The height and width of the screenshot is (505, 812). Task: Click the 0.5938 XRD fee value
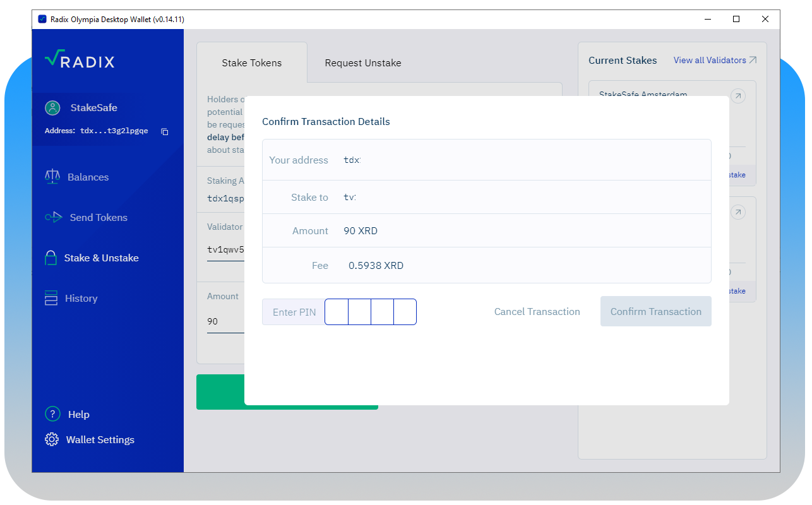point(376,266)
